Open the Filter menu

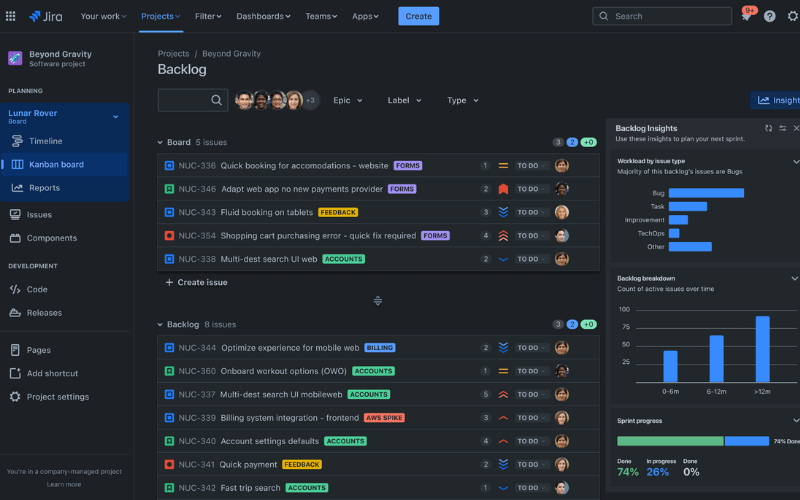(208, 16)
